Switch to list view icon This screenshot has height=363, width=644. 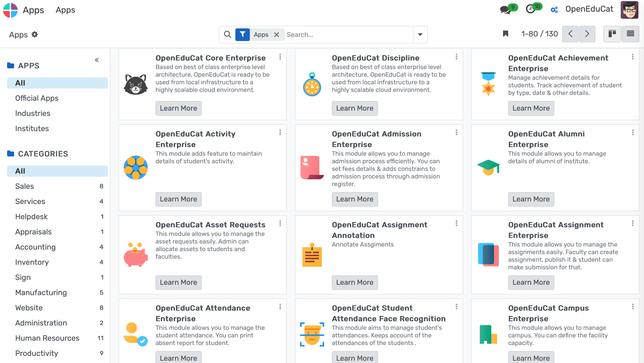pos(631,34)
